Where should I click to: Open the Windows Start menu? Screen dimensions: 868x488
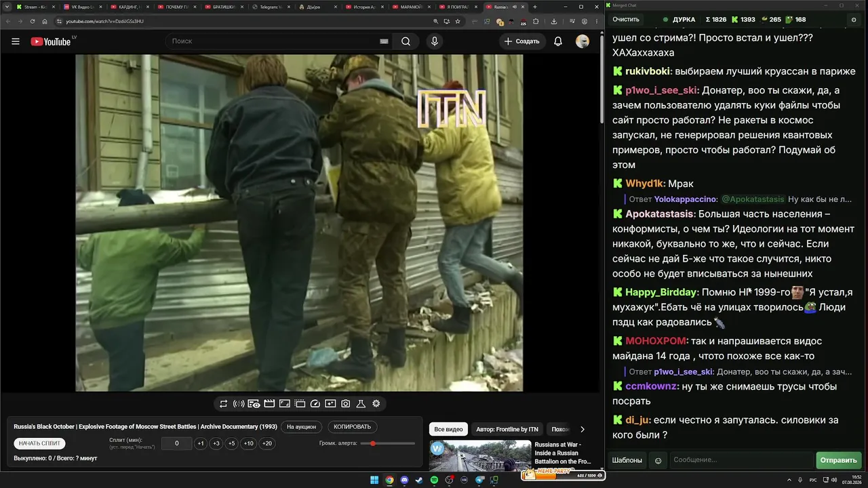point(374,480)
